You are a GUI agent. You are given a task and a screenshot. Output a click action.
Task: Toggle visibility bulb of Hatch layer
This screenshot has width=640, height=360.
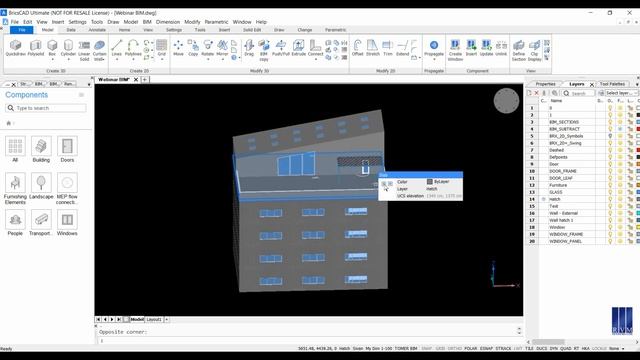610,199
